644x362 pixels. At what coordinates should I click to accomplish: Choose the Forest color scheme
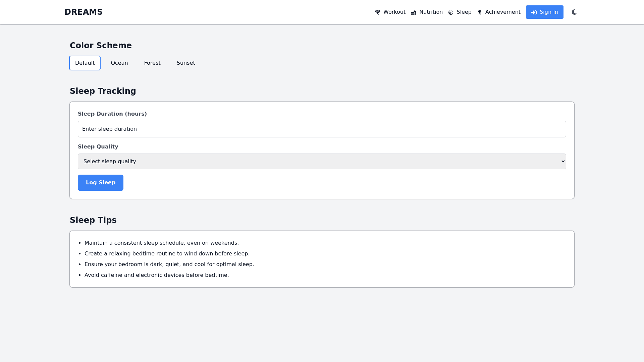pyautogui.click(x=152, y=63)
